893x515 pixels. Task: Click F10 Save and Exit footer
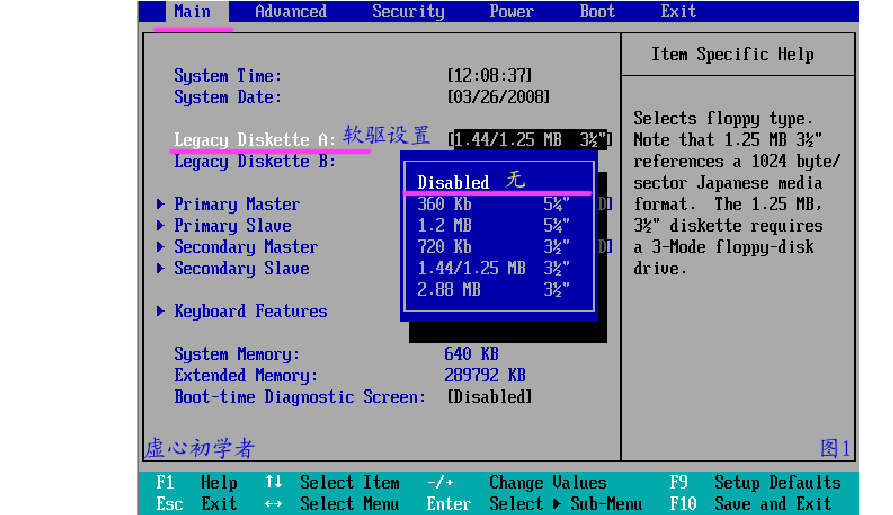click(x=751, y=504)
